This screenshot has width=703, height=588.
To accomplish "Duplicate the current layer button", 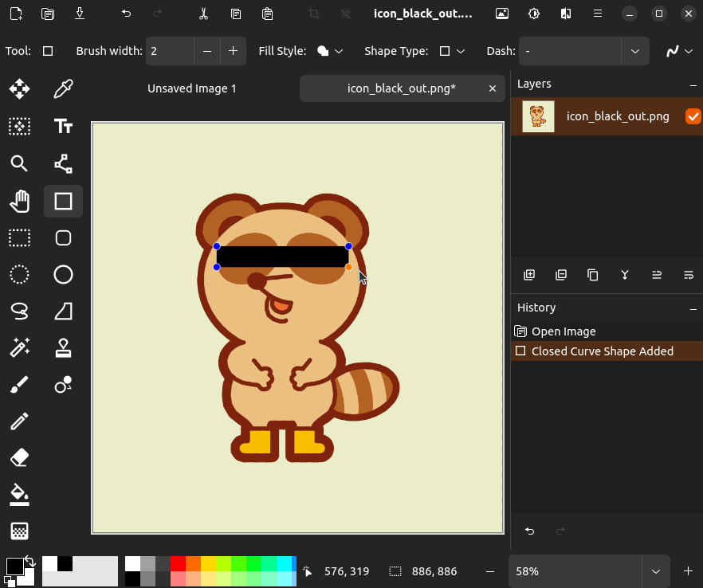I will click(593, 275).
